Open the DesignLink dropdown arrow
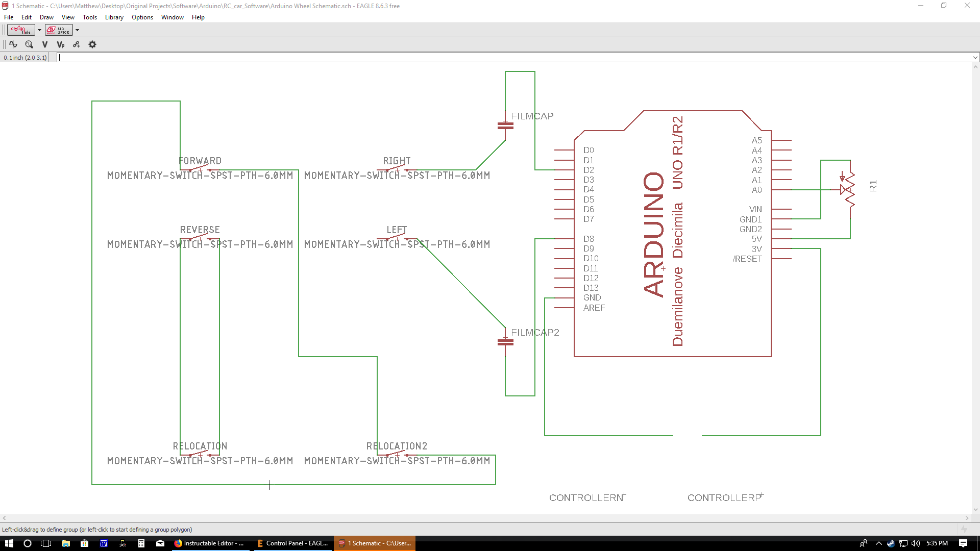The image size is (980, 551). tap(39, 30)
